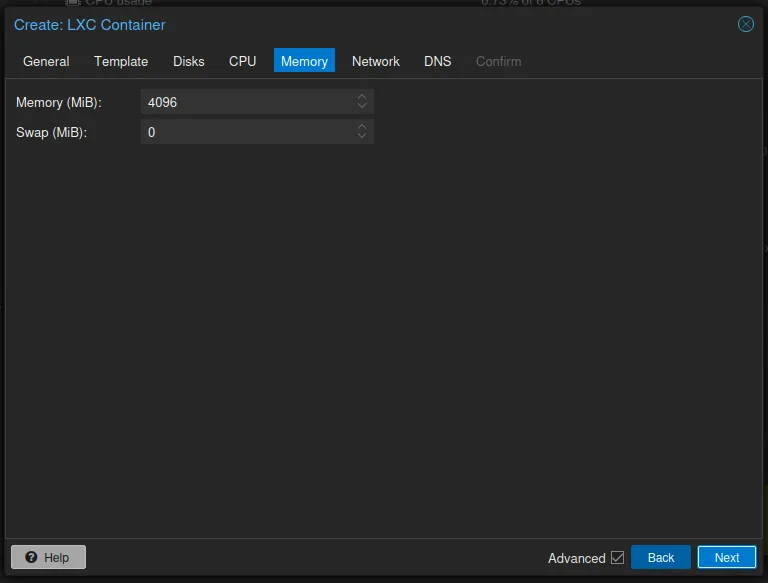Click the Memory (MiB) label
768x583 pixels.
pos(59,102)
